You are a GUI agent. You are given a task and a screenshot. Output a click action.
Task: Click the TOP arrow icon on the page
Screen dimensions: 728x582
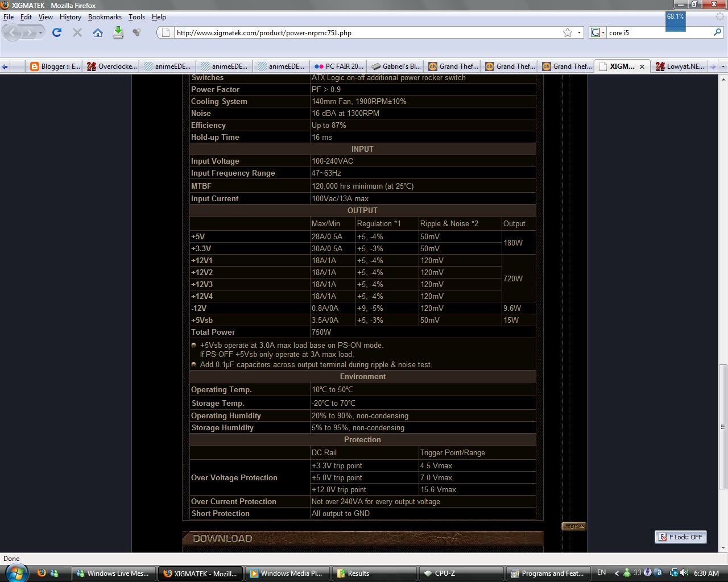(x=573, y=526)
